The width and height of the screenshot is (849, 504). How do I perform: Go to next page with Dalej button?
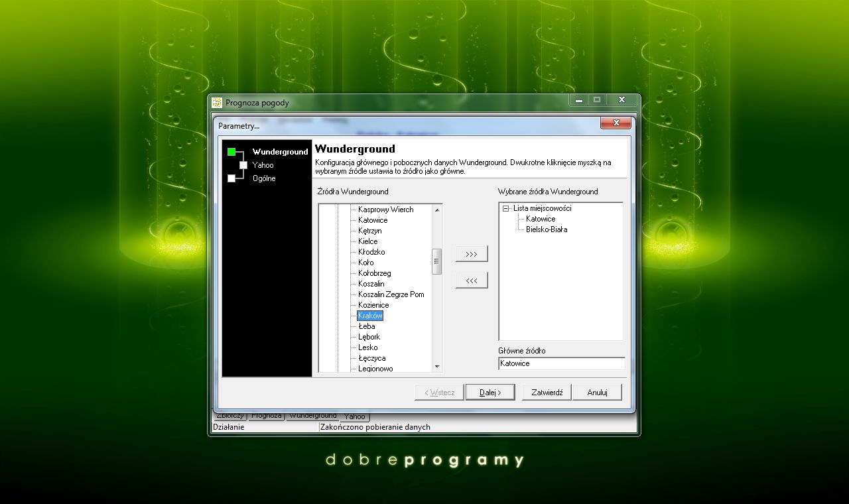click(490, 393)
